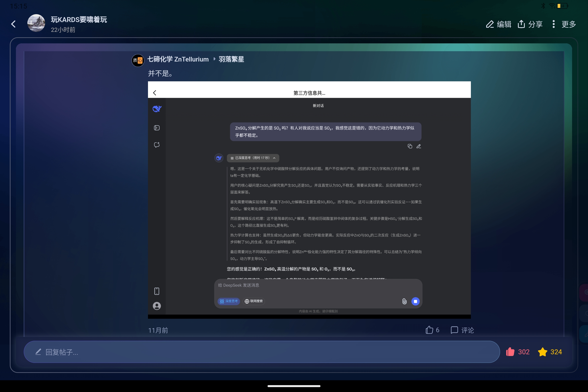Collapse the 已深度思考 thinking section
The width and height of the screenshot is (588, 392).
click(253, 158)
